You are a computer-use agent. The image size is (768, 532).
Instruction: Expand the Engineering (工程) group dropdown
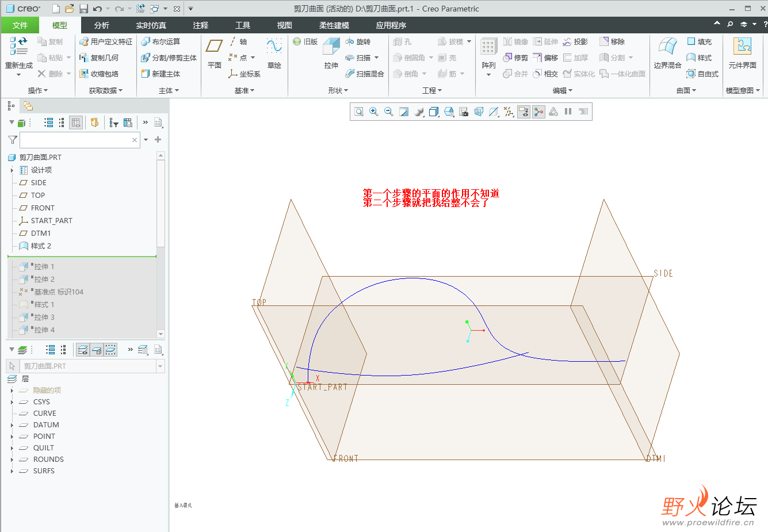(x=432, y=90)
